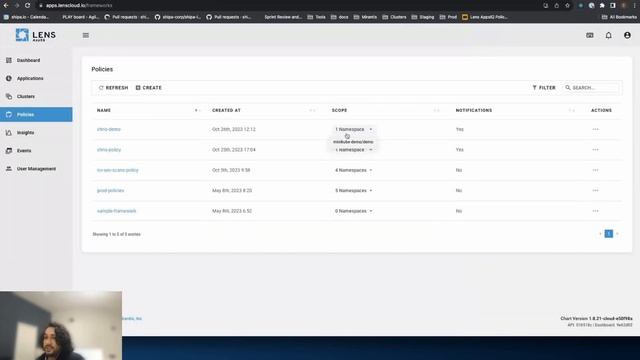Viewport: 640px width, 360px height.
Task: Click the next page pagination arrow
Action: click(617, 234)
